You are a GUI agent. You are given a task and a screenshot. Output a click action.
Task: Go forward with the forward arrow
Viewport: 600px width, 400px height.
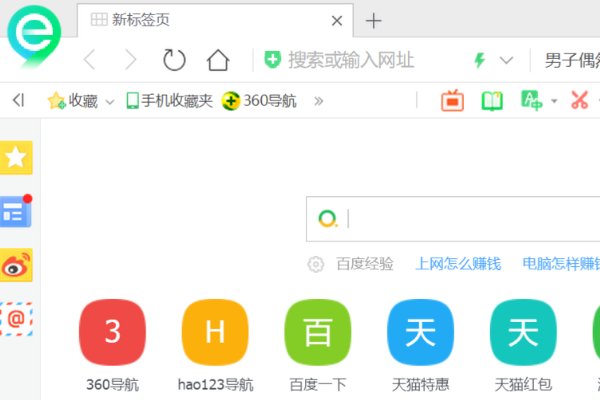coord(131,60)
